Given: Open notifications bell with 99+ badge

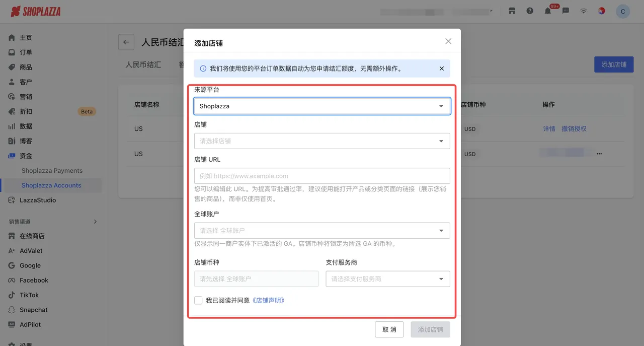Looking at the screenshot, I should 548,11.
